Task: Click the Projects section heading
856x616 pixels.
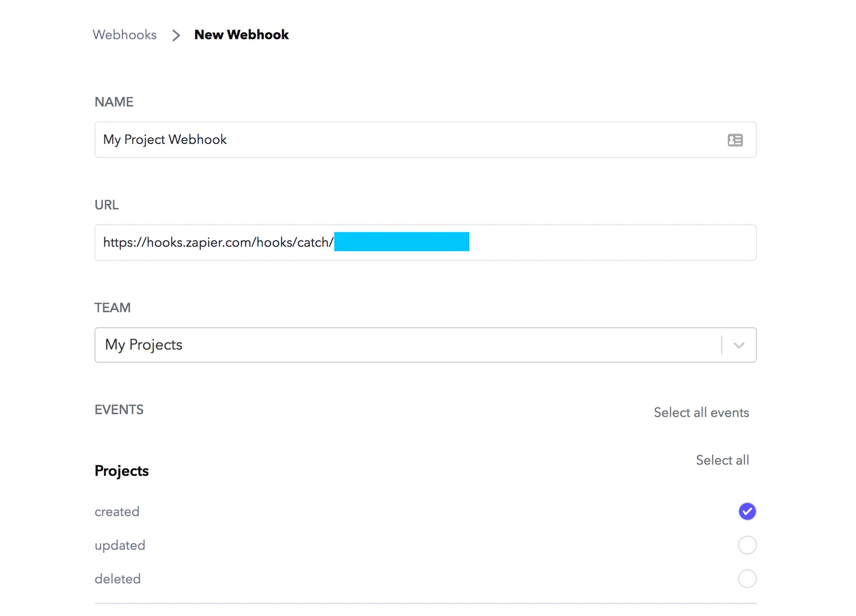Action: point(121,471)
